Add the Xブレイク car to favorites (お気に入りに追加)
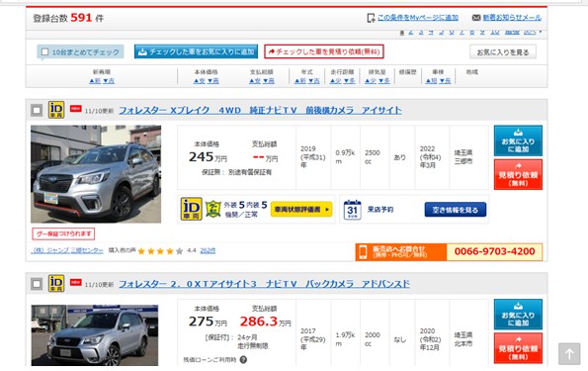Screen dimensions: 588x371 (518, 140)
